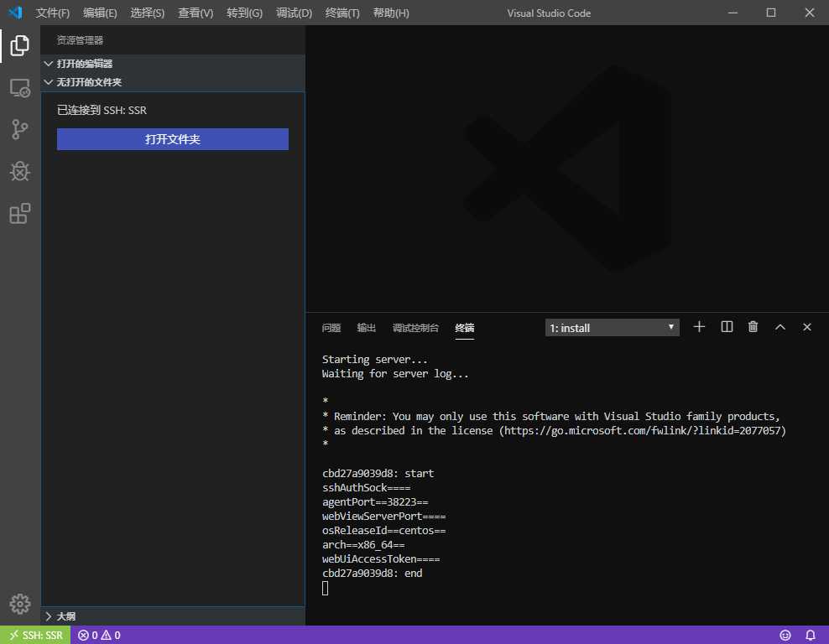Open the 帮助(H) menu
The image size is (829, 644).
(391, 13)
